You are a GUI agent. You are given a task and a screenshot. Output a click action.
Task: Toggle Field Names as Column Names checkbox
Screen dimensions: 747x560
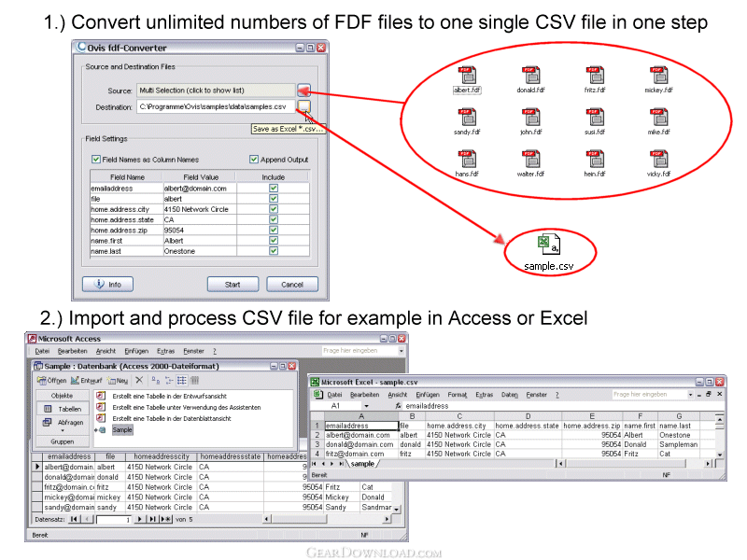(x=96, y=159)
